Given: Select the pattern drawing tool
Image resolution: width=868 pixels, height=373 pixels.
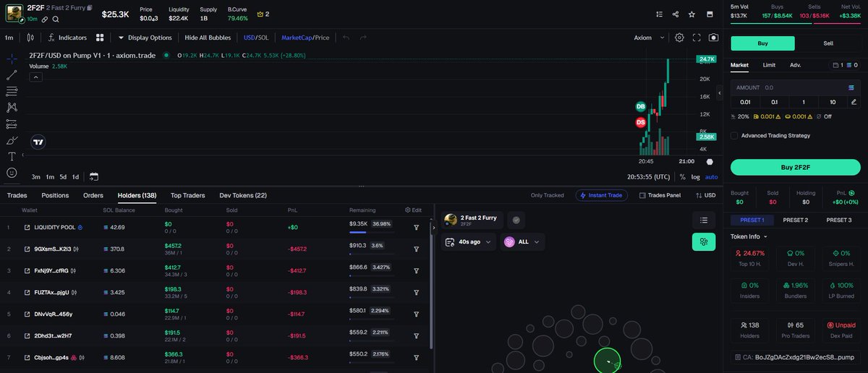Looking at the screenshot, I should (12, 107).
